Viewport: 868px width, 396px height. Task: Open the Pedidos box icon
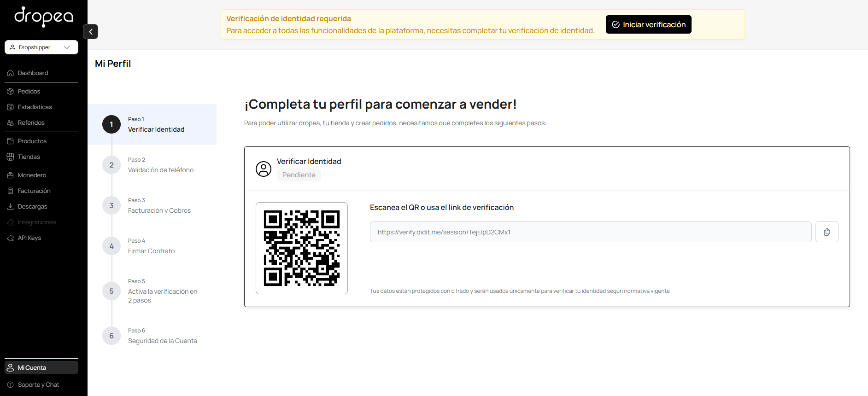[11, 92]
